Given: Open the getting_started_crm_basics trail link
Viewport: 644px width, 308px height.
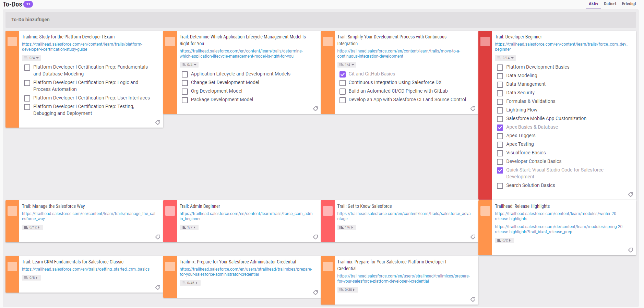Looking at the screenshot, I should tap(86, 269).
